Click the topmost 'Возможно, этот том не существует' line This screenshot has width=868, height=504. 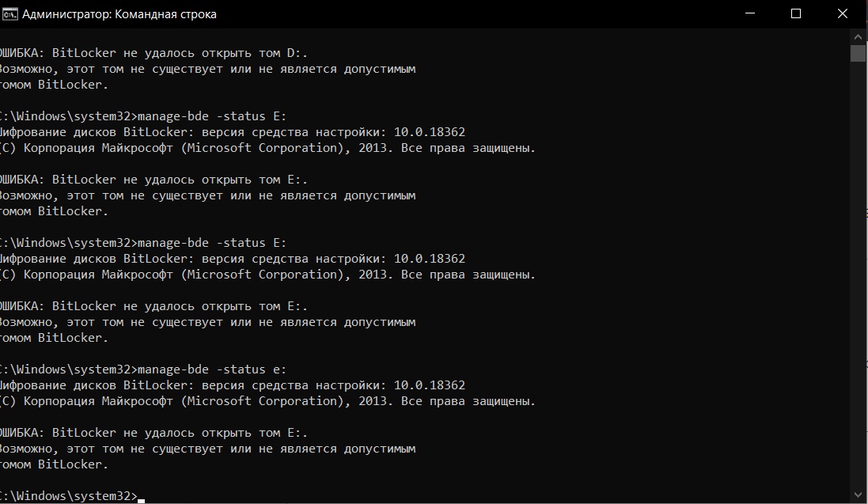[x=207, y=70]
